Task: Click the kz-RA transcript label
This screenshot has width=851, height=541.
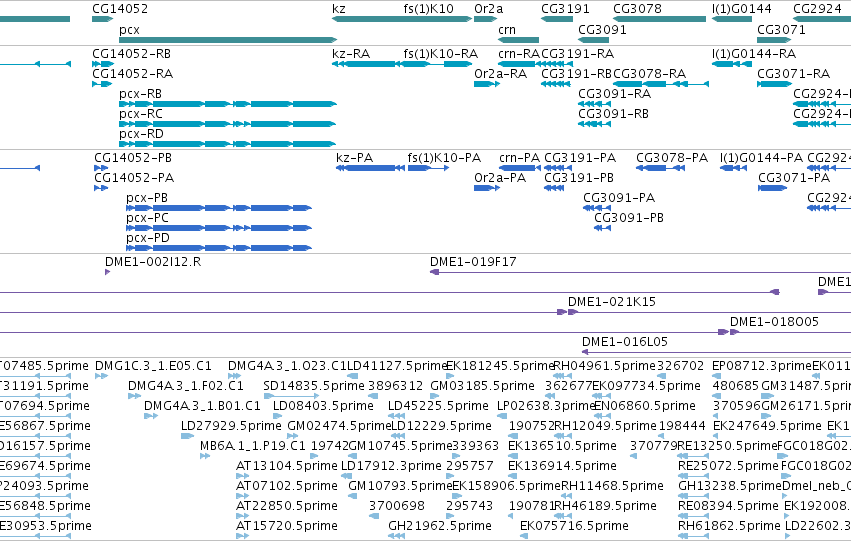Action: pyautogui.click(x=351, y=54)
